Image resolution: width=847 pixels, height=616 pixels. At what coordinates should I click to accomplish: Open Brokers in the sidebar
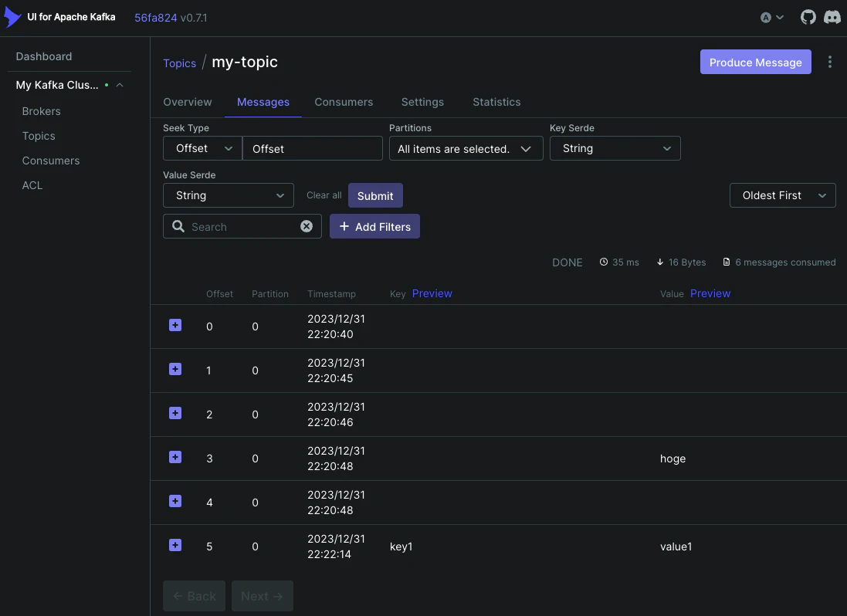pyautogui.click(x=41, y=111)
